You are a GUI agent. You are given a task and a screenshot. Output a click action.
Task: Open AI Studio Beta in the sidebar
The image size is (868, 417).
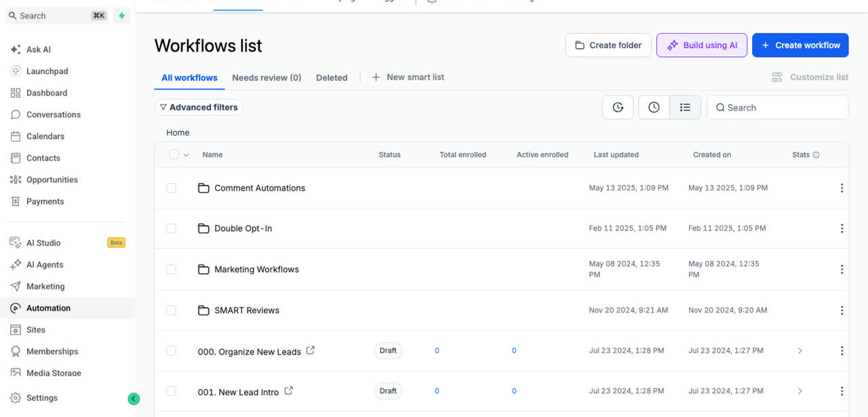pyautogui.click(x=67, y=243)
